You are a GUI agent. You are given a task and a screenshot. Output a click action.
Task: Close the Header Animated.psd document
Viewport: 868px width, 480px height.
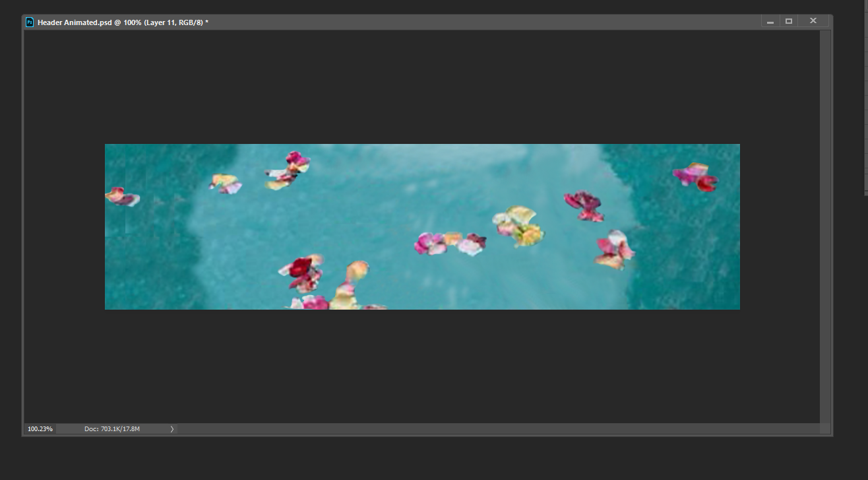click(813, 21)
